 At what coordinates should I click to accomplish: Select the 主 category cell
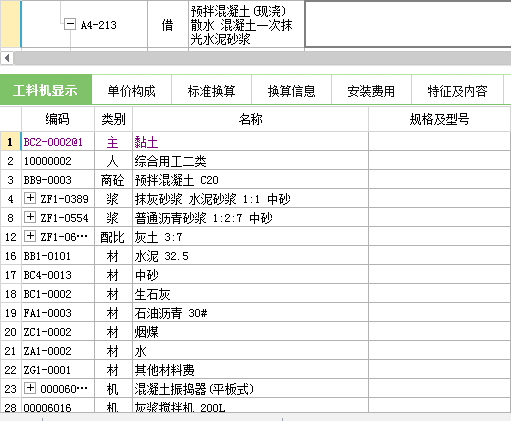(113, 142)
